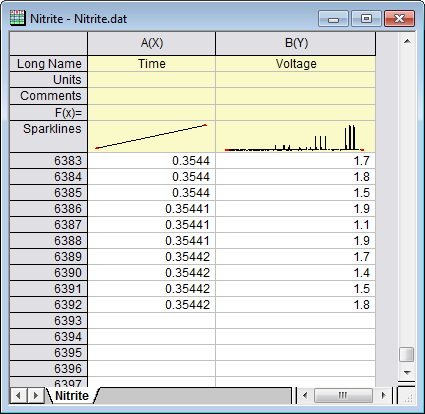Viewport: 425px width, 414px height.
Task: Click the worksheet icon in title bar
Action: click(18, 18)
